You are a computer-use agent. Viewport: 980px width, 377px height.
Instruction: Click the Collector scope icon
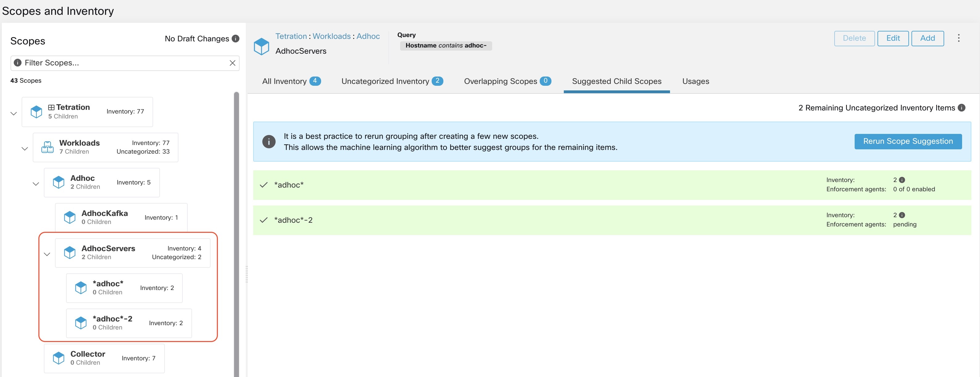[58, 358]
